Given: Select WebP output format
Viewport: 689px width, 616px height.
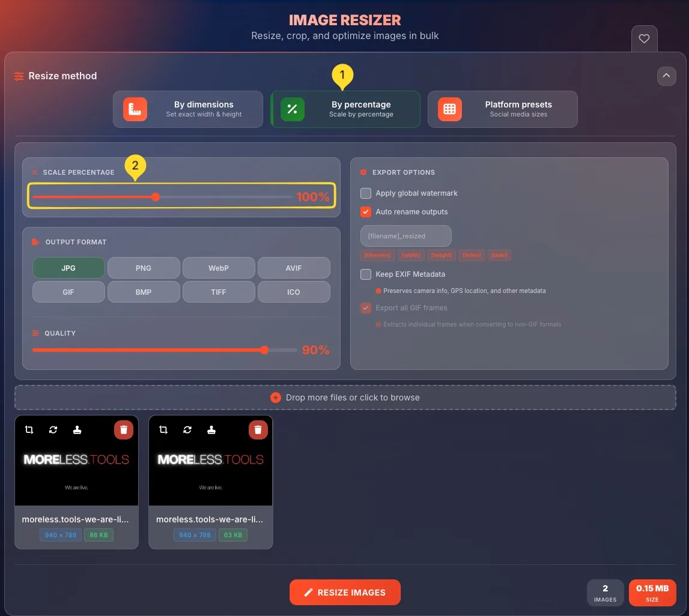Looking at the screenshot, I should [x=219, y=268].
